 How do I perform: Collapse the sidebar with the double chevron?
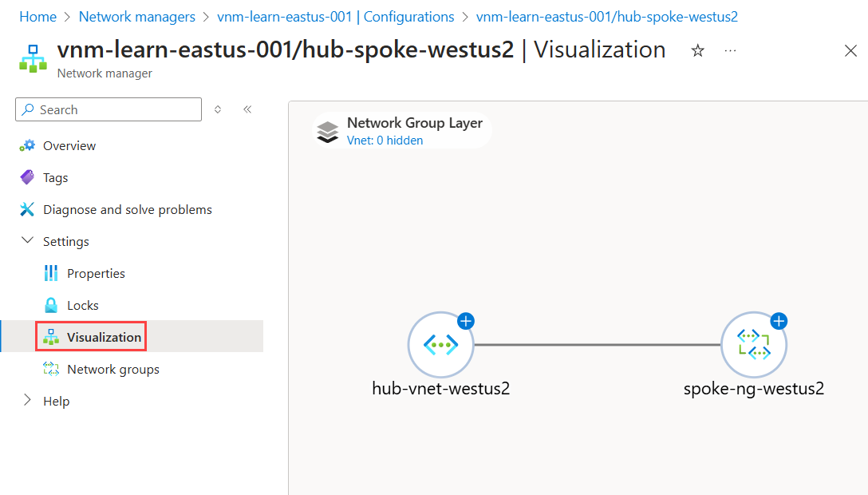click(x=247, y=109)
